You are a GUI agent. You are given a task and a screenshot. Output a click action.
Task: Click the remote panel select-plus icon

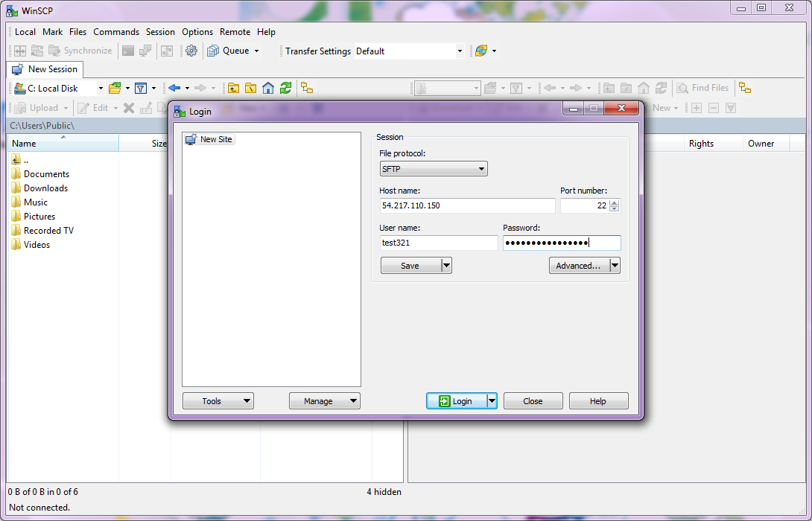point(697,108)
